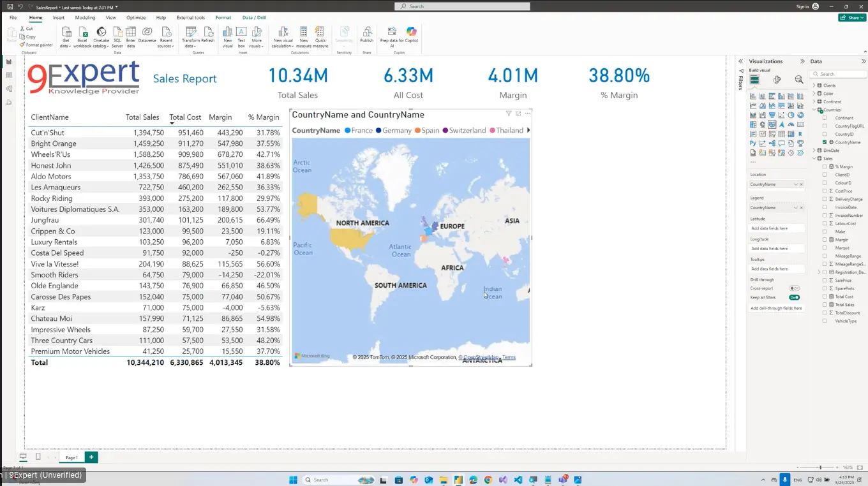Check the VehicleType field
This screenshot has height=486, width=868.
point(825,321)
